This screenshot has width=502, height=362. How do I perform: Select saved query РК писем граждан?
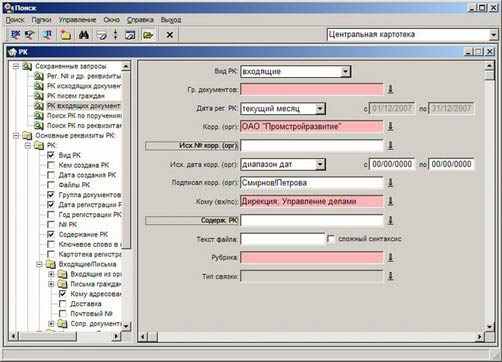pyautogui.click(x=75, y=96)
